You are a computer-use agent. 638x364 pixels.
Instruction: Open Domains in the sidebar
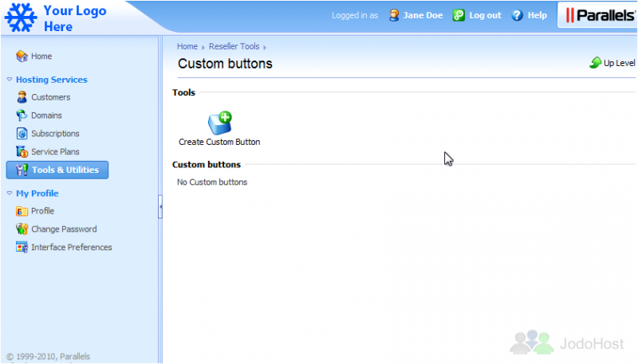(x=46, y=115)
